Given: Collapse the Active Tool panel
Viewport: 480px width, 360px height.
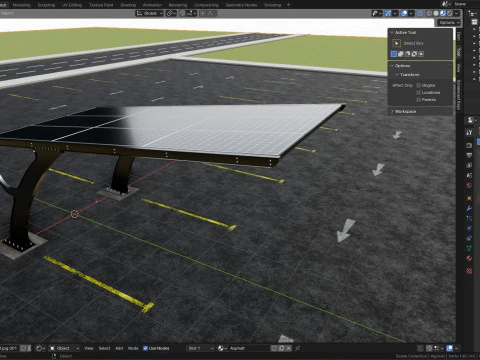Looking at the screenshot, I should click(392, 32).
